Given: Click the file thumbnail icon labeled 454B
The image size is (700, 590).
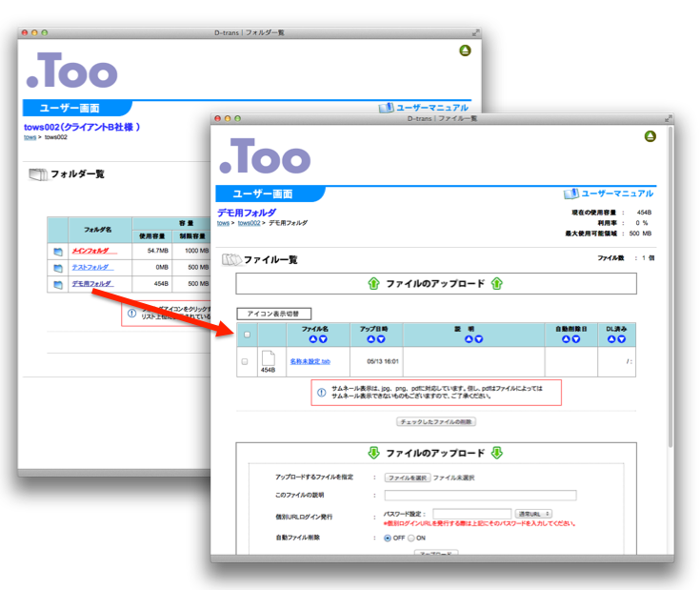Looking at the screenshot, I should click(268, 359).
